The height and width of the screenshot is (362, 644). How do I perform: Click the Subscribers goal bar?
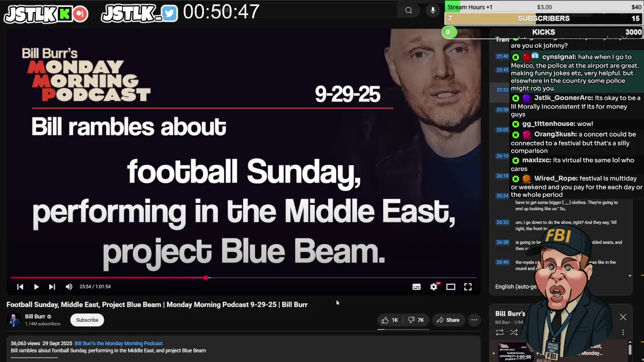544,18
